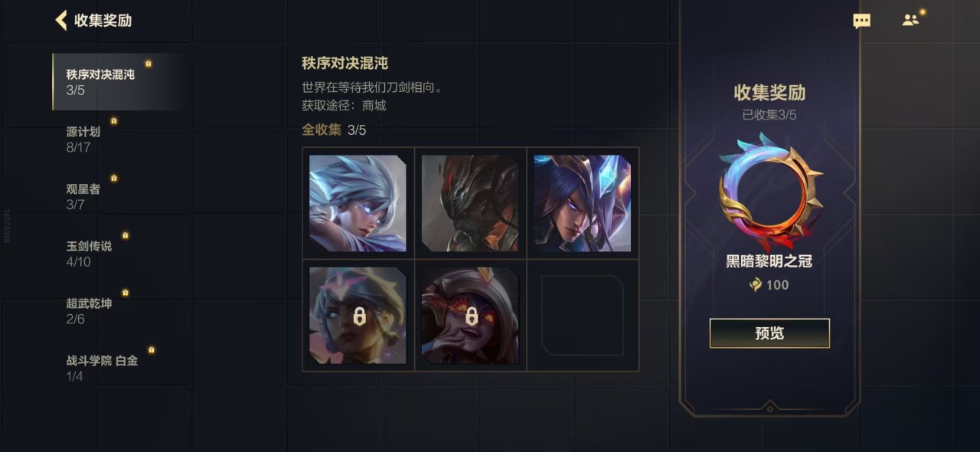980x452 pixels.
Task: View the dark armored champion skin thumbnail
Action: (470, 203)
